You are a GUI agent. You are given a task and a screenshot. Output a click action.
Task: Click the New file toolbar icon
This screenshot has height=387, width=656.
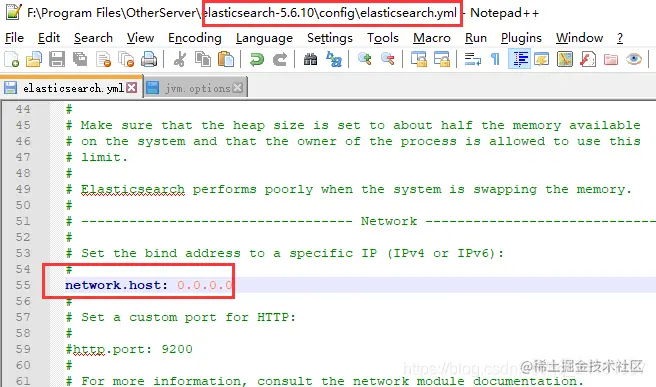point(11,59)
